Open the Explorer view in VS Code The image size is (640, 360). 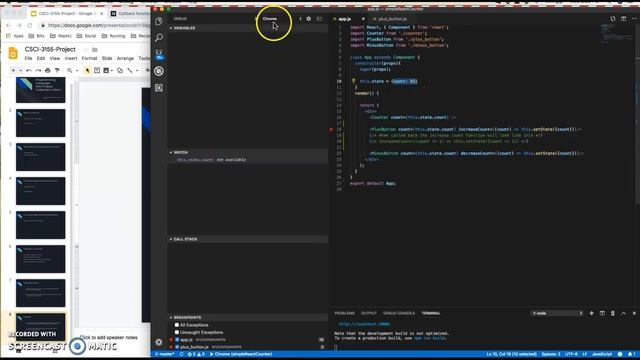(159, 21)
